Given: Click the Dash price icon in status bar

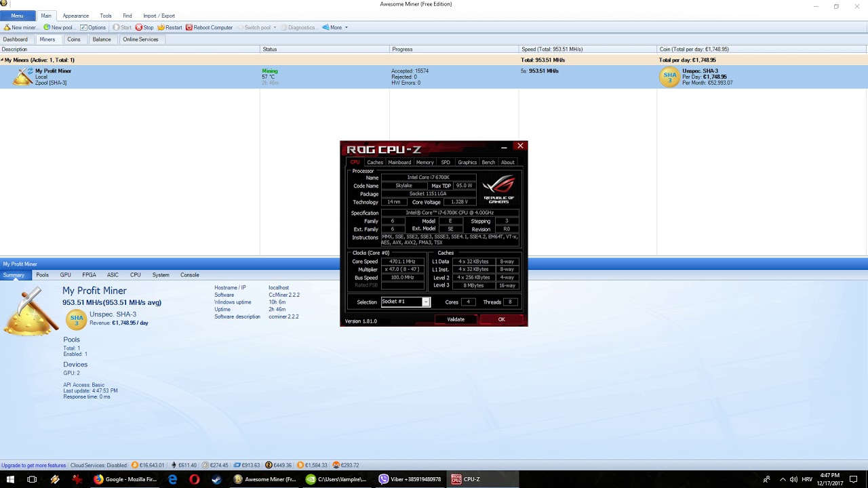Looking at the screenshot, I should [x=237, y=466].
